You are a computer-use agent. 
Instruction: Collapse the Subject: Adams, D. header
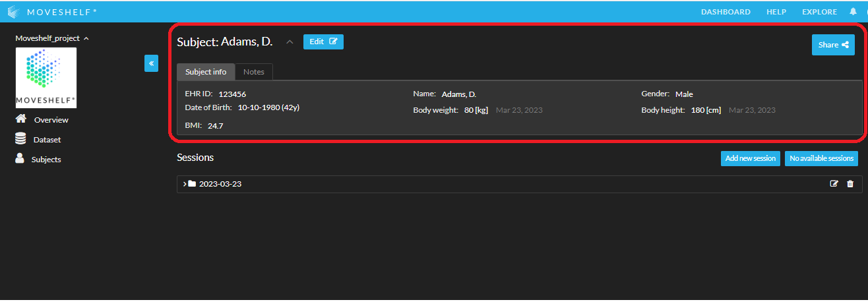pyautogui.click(x=289, y=42)
